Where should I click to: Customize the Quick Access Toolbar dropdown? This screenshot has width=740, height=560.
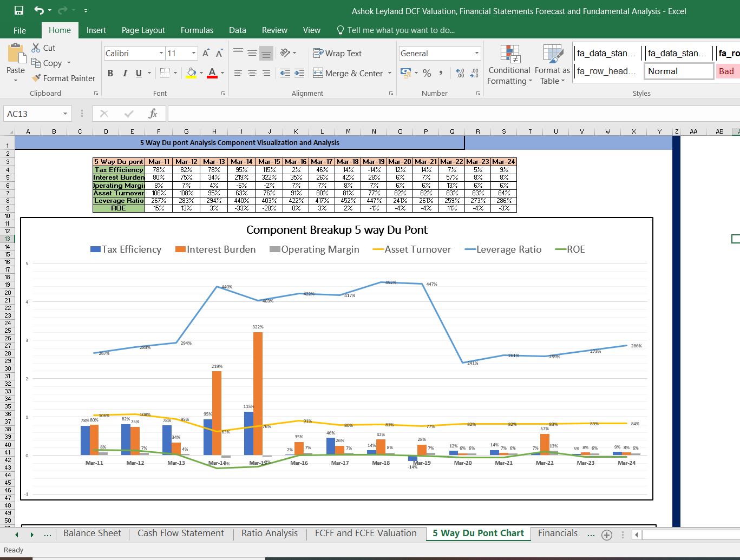[86, 10]
